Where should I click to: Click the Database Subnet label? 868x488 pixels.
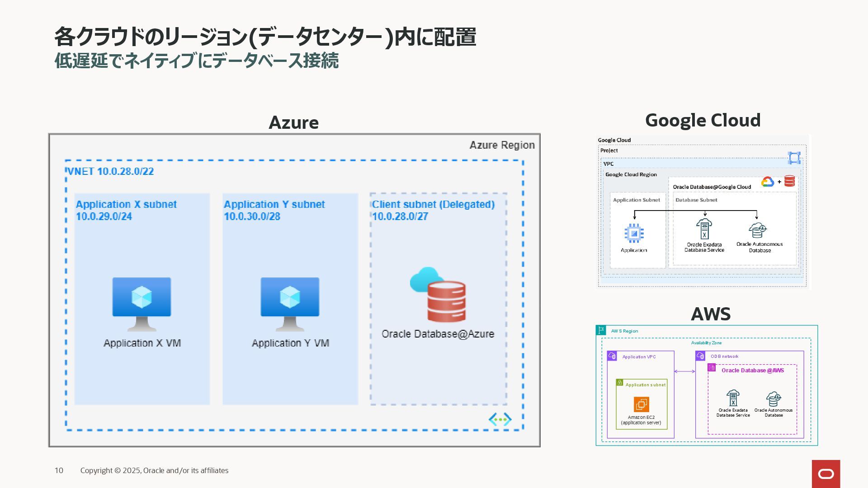[696, 200]
